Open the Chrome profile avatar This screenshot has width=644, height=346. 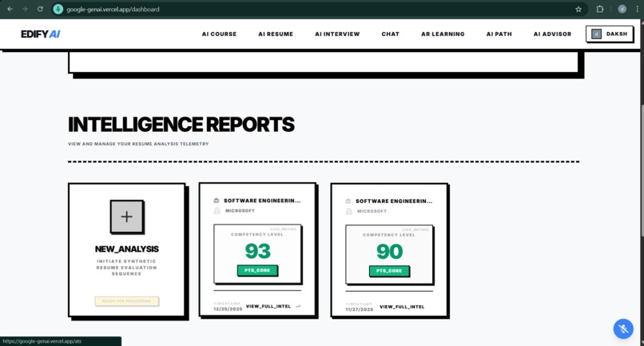tap(622, 9)
